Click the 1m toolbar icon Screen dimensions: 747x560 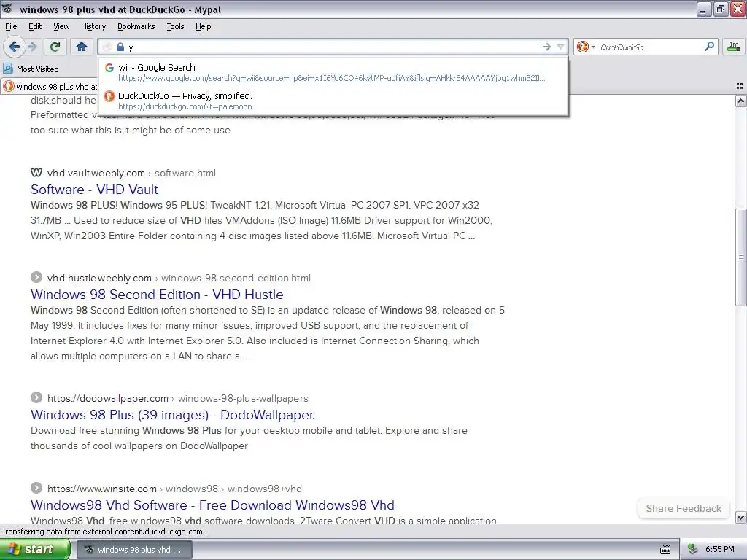pos(734,47)
